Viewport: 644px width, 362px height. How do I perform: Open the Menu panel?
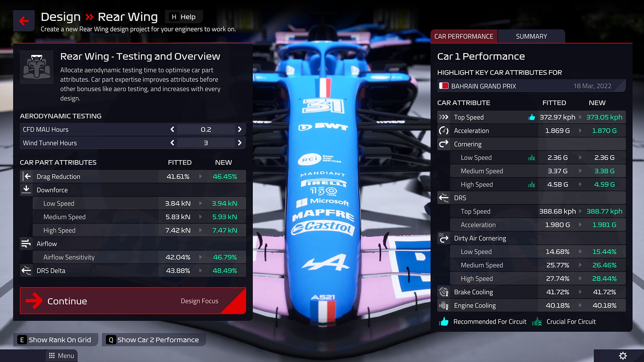[x=62, y=356]
